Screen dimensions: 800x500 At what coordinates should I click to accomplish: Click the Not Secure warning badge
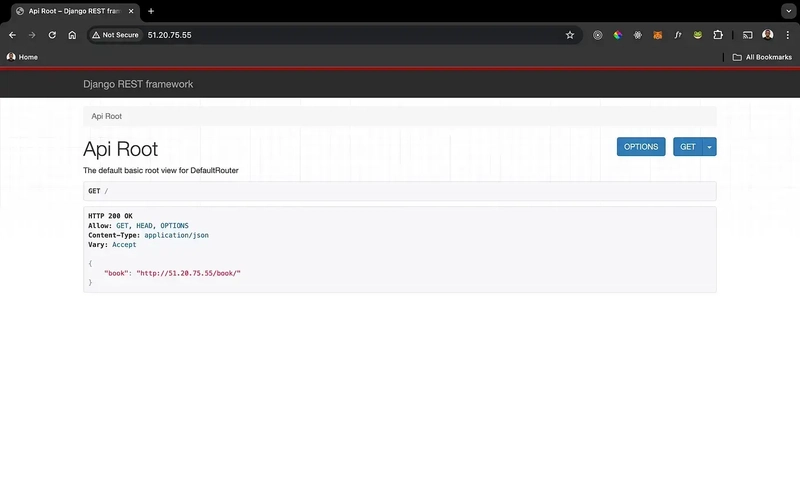(115, 35)
